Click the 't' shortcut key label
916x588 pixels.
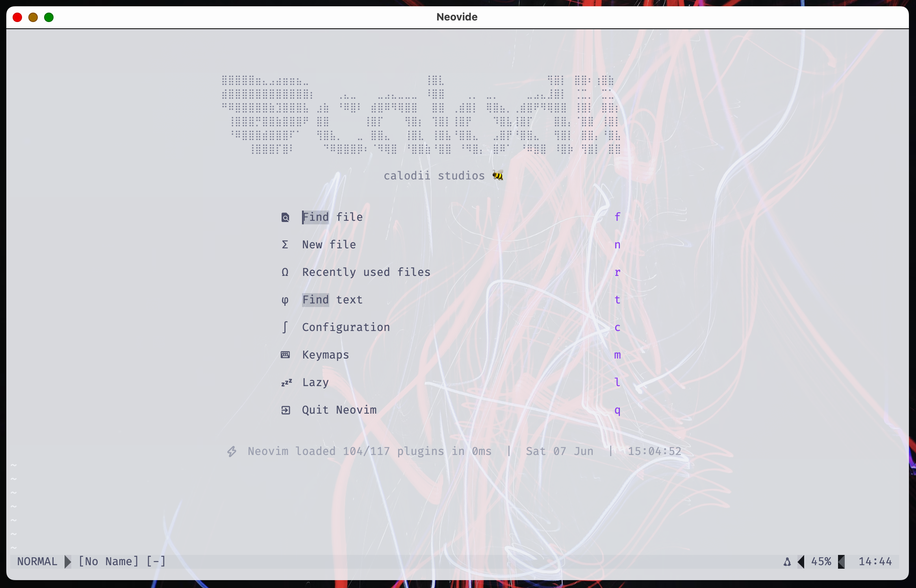point(617,300)
